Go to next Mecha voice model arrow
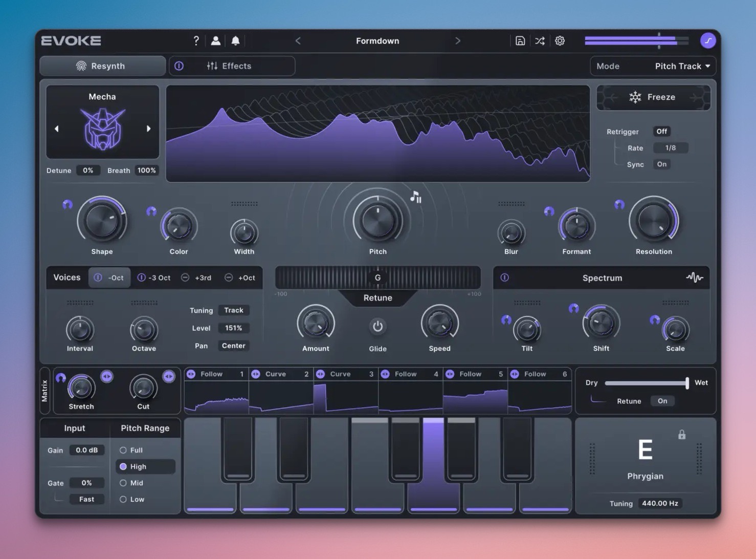 coord(149,129)
